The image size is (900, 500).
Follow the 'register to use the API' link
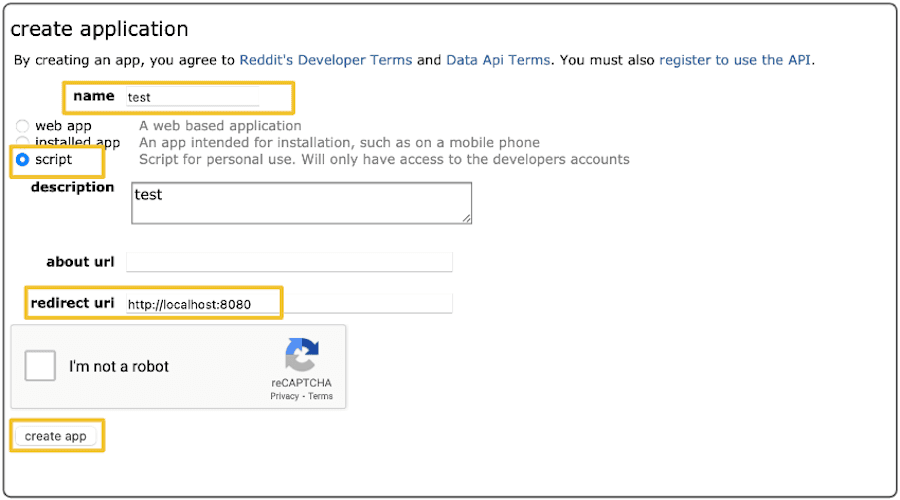(735, 60)
